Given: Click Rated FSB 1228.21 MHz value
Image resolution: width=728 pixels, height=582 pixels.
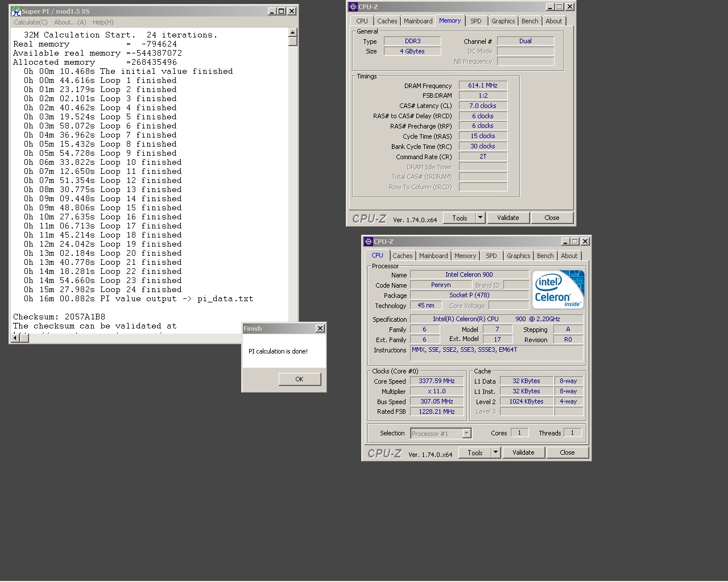Looking at the screenshot, I should (437, 411).
